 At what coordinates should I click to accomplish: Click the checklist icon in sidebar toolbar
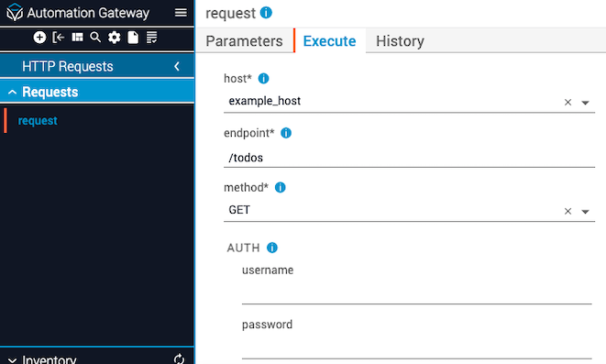point(151,38)
